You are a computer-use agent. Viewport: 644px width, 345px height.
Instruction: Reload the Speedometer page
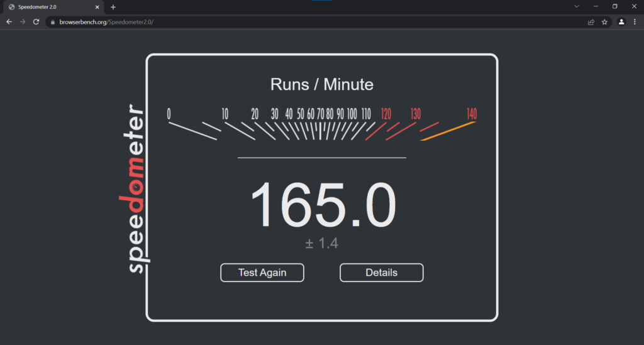click(x=36, y=22)
